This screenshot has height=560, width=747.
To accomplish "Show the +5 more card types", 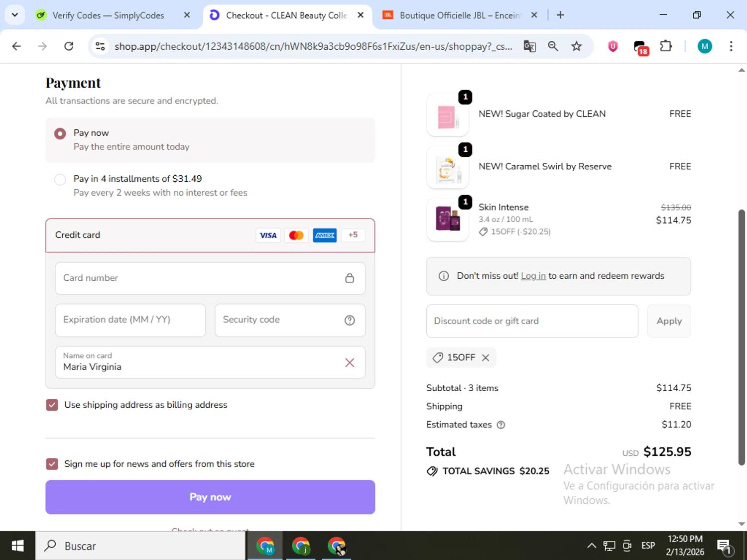I will (353, 235).
